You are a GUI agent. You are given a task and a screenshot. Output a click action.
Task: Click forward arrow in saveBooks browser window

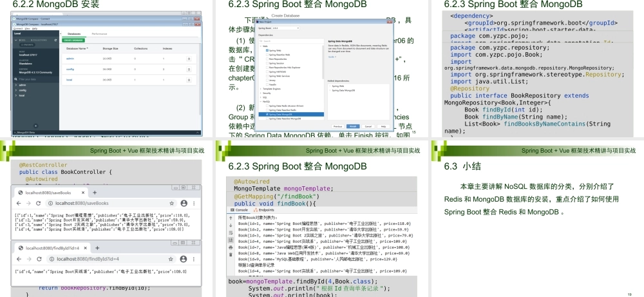[x=28, y=204]
